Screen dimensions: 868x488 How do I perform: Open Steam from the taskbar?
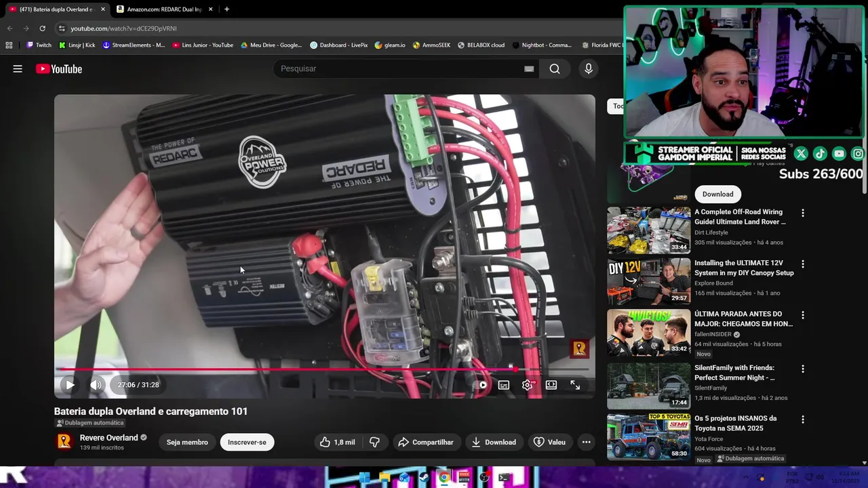424,477
